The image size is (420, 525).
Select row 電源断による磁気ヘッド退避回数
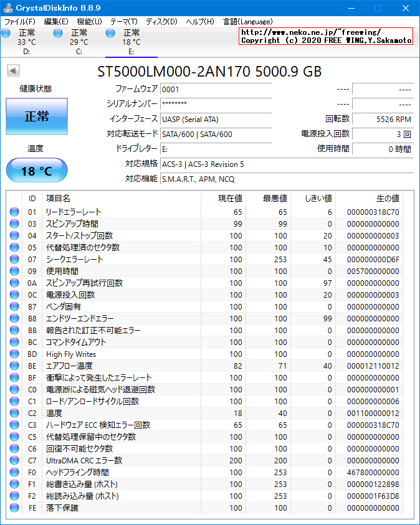[x=204, y=389]
